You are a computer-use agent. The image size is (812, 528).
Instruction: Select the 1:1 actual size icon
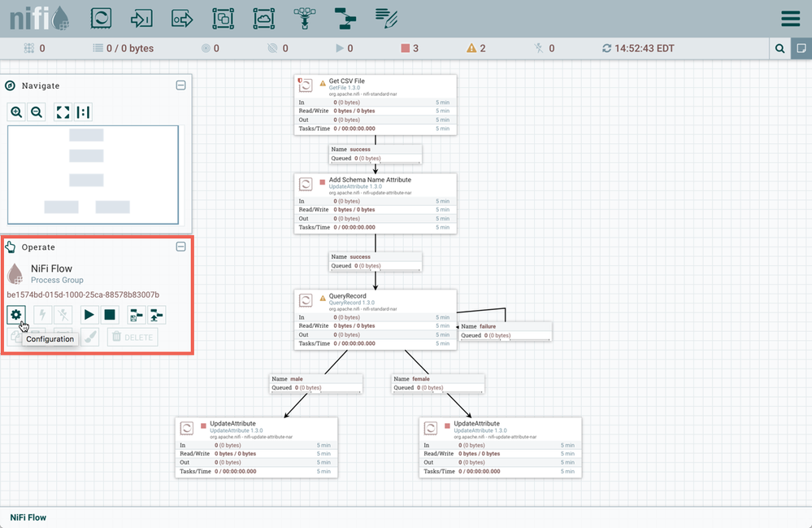click(83, 111)
